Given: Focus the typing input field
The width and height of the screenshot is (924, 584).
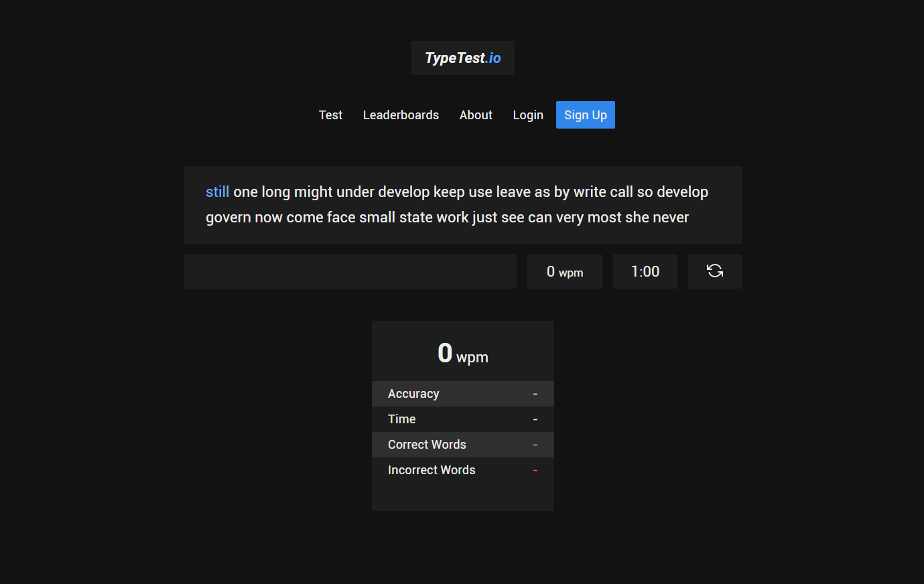Looking at the screenshot, I should (350, 271).
